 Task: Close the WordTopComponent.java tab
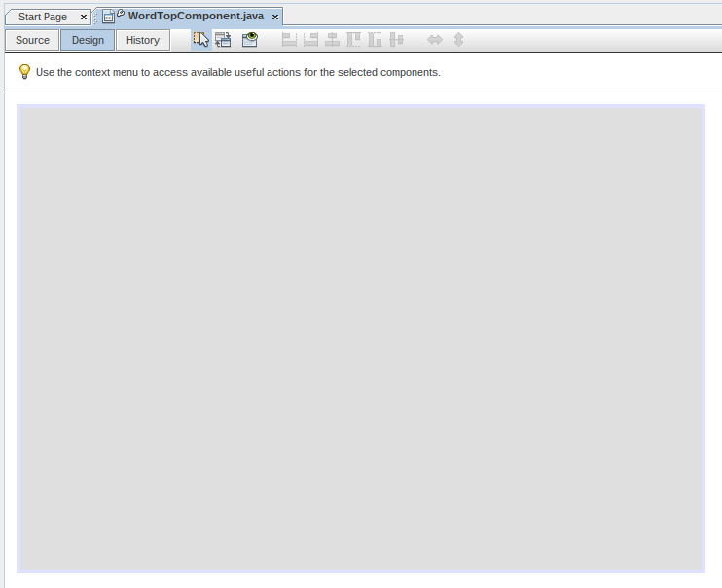[x=275, y=18]
